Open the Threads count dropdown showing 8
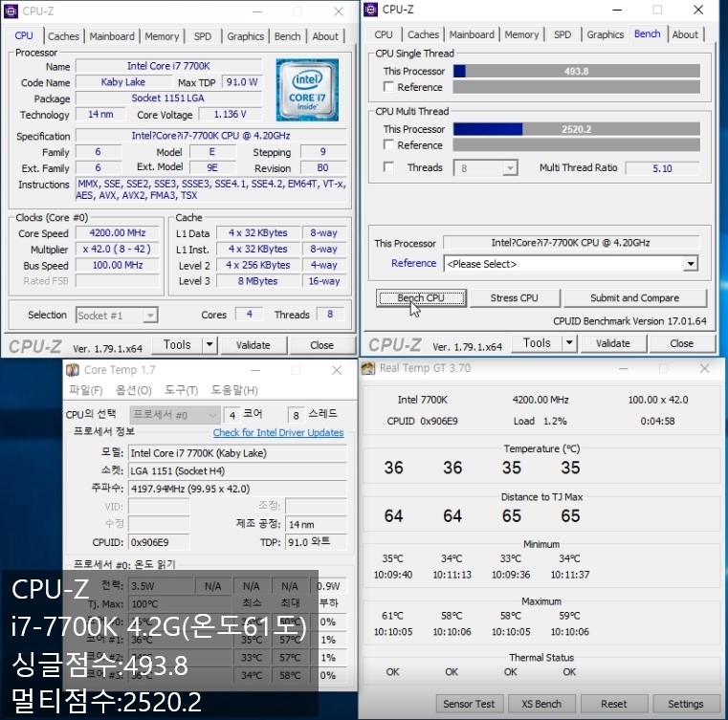 pos(510,168)
